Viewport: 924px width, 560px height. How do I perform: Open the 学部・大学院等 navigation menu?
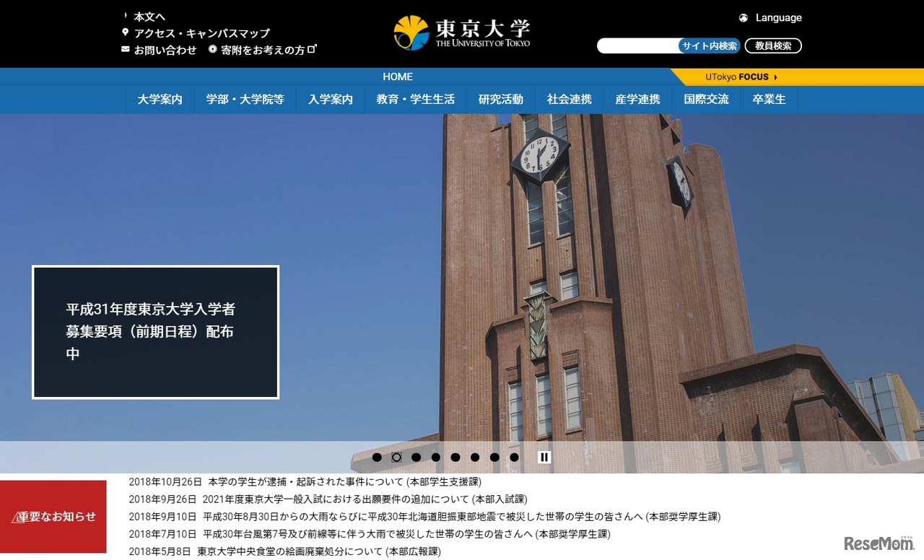pos(245,99)
